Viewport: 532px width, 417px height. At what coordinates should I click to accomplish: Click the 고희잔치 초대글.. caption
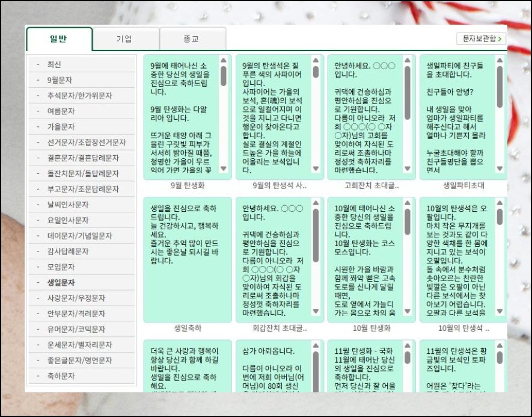(371, 185)
